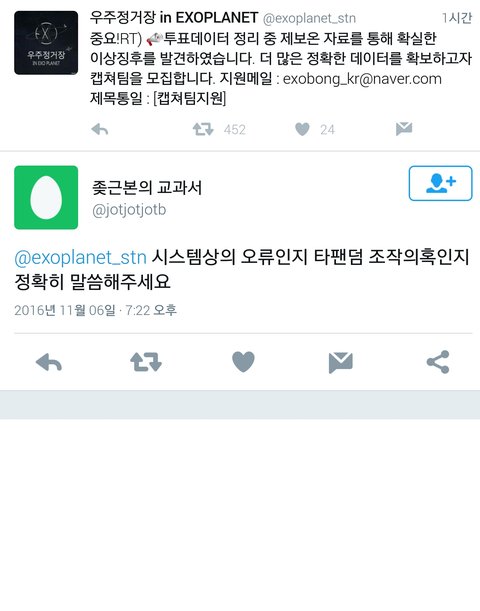Viewport: 480px width, 611px height.
Task: Open the @exoplanet_stn mention link
Action: coord(80,258)
